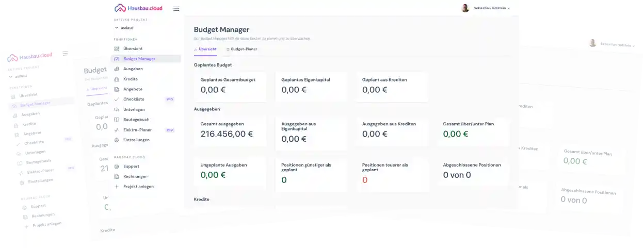
Task: Click the Support icon in the center sidebar
Action: pyautogui.click(x=117, y=167)
